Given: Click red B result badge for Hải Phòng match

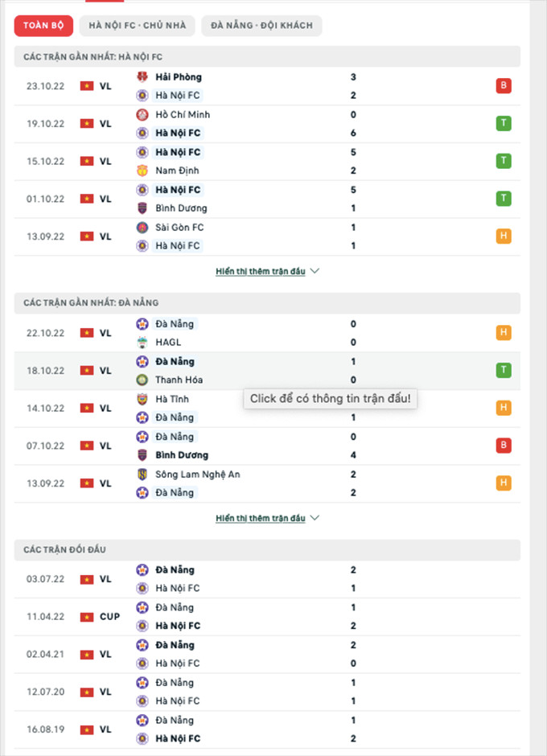Looking at the screenshot, I should (x=504, y=86).
